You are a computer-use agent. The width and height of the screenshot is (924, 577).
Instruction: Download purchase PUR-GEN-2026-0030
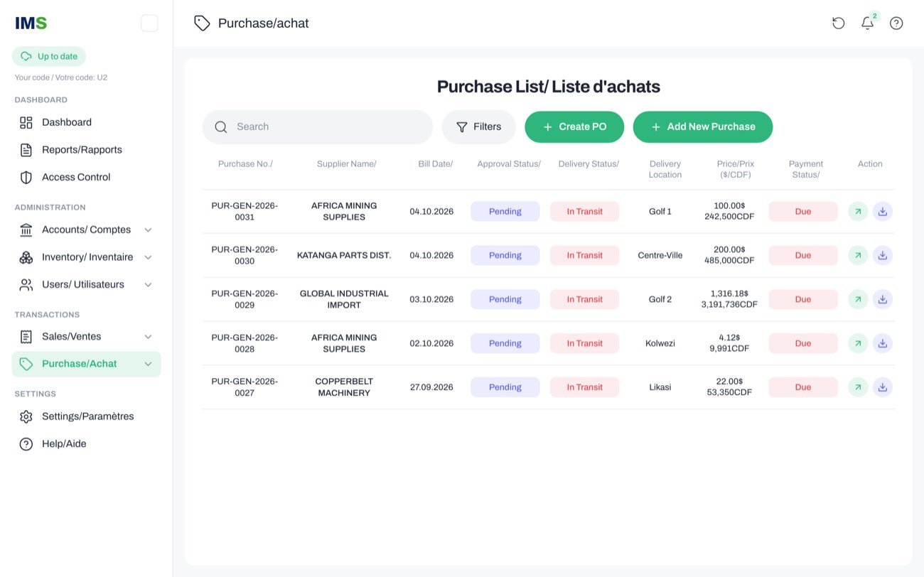coord(882,255)
